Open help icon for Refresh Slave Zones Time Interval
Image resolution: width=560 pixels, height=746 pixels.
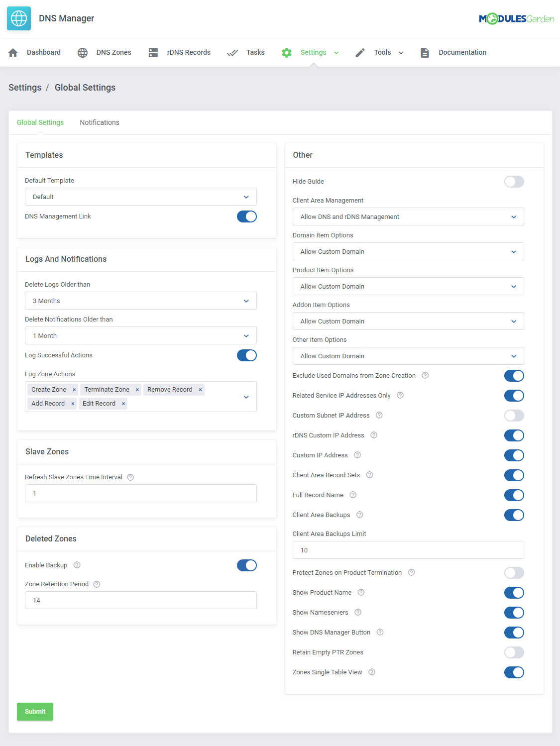130,477
